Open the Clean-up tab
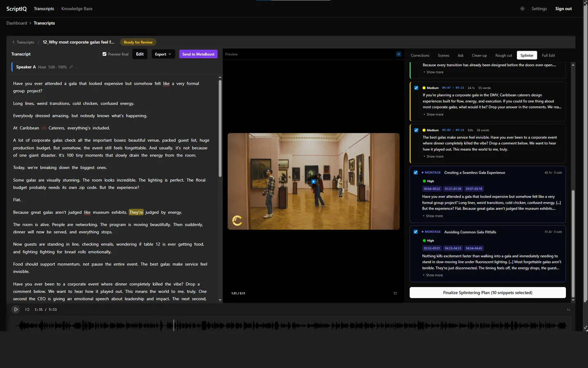The width and height of the screenshot is (588, 368). (479, 56)
